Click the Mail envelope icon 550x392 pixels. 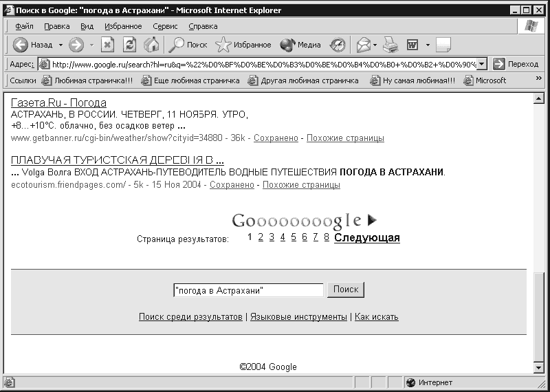click(364, 45)
